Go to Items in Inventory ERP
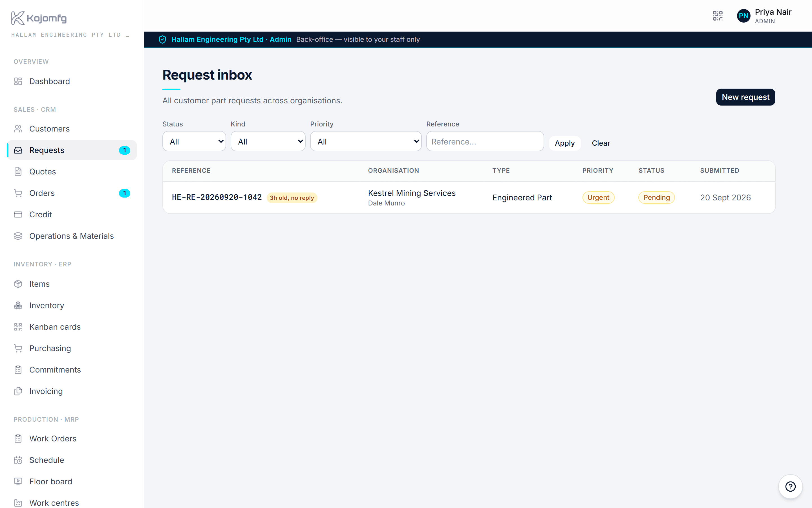This screenshot has height=508, width=812. coord(72,284)
